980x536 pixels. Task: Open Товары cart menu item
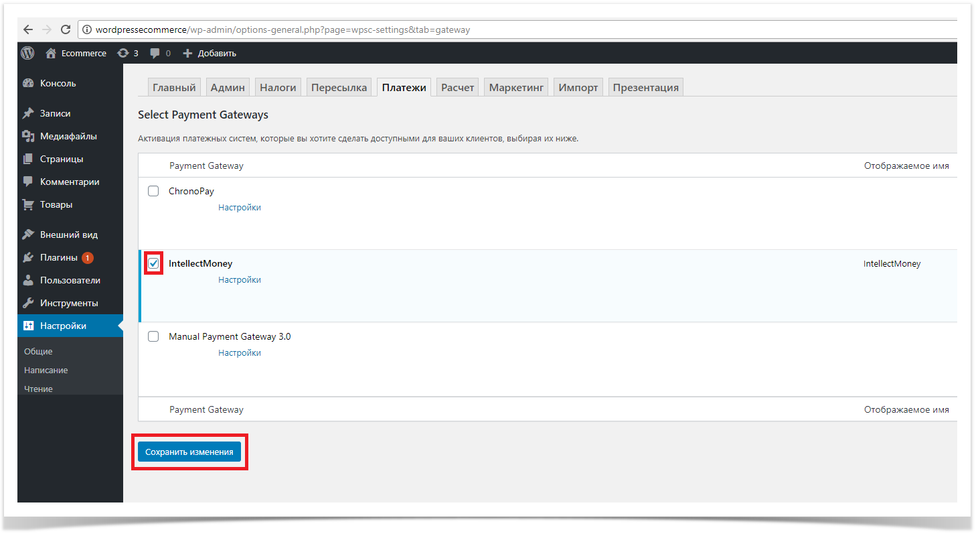[56, 204]
